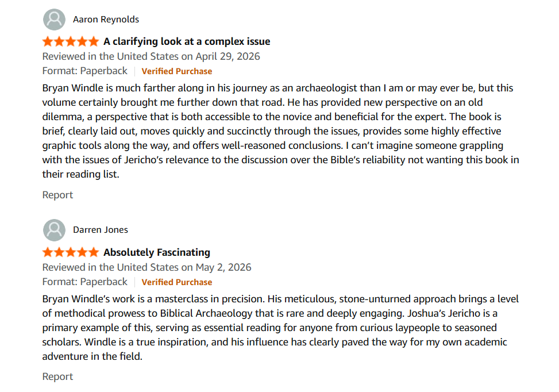Click Verified Purchase on April 29 review
559x392 pixels.
coord(177,71)
